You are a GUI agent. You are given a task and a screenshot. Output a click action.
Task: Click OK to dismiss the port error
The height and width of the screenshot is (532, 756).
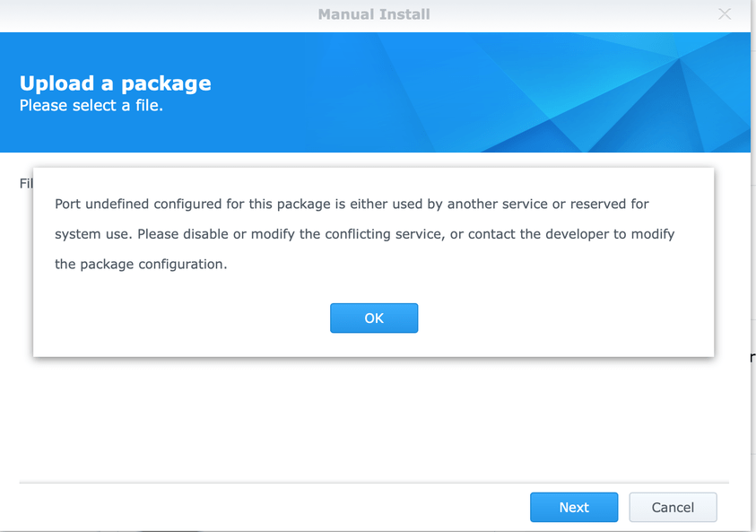click(374, 318)
